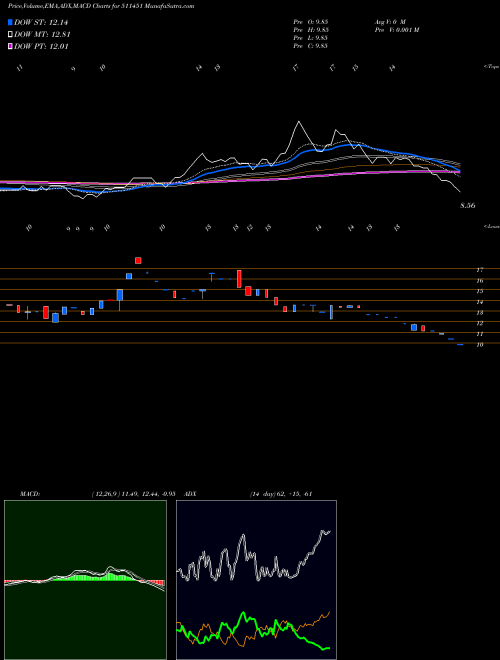The image size is (500, 660).
Task: Click the price axis label 16
Action: point(479,280)
